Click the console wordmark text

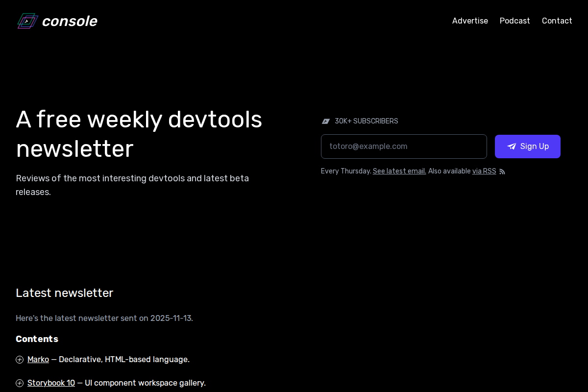(70, 21)
